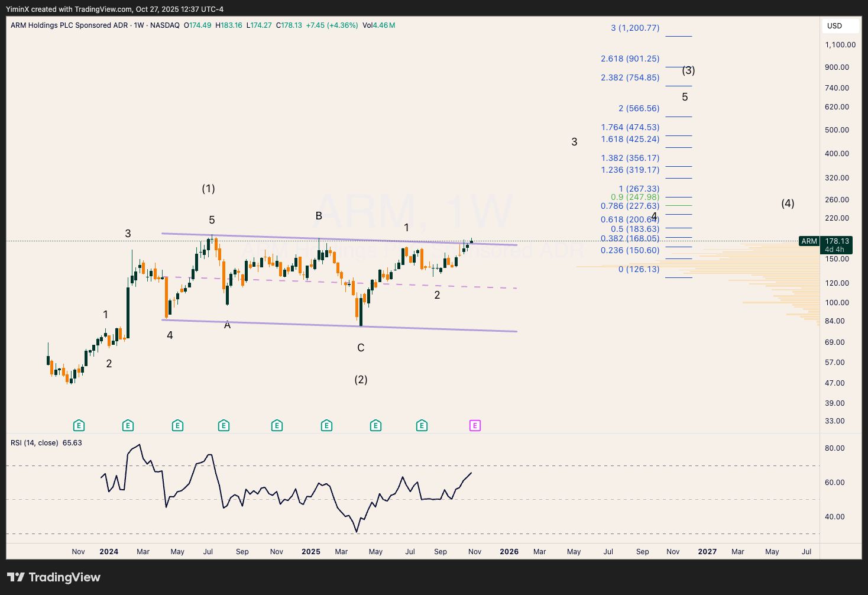868x595 pixels.
Task: Click the August 2024 earnings marker
Action: [x=224, y=425]
